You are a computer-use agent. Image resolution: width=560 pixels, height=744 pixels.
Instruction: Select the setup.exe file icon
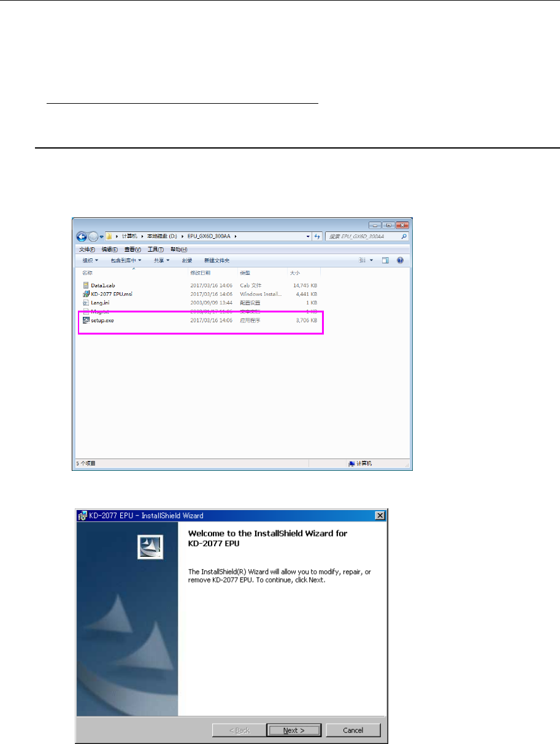click(86, 320)
